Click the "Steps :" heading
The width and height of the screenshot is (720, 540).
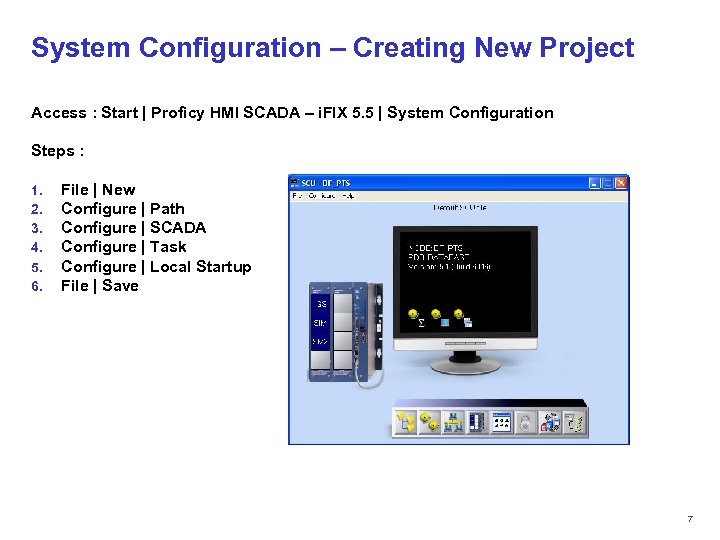pyautogui.click(x=58, y=151)
